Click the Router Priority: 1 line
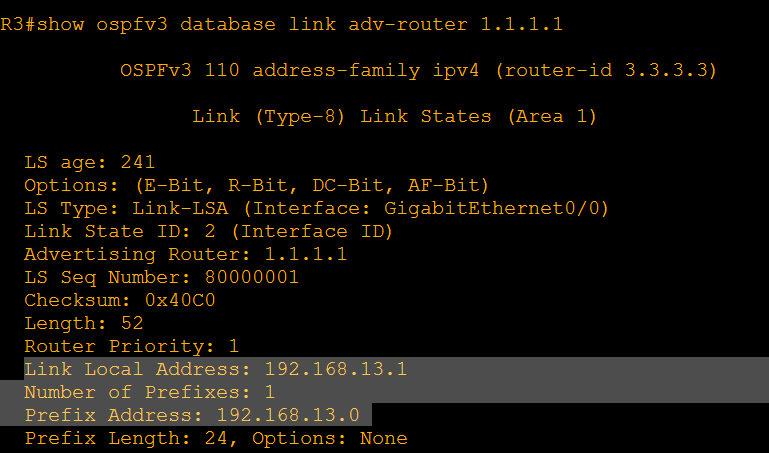The image size is (769, 453). pyautogui.click(x=131, y=346)
